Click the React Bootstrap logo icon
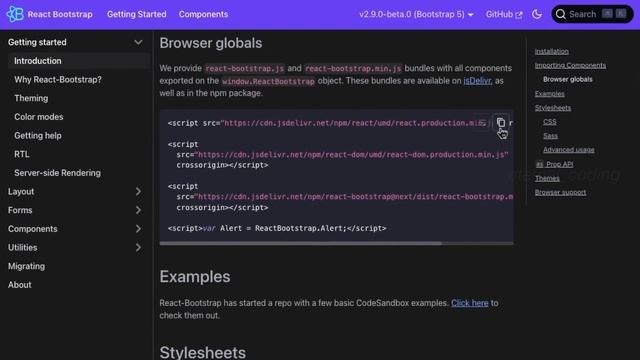This screenshot has width=640, height=360. 15,14
